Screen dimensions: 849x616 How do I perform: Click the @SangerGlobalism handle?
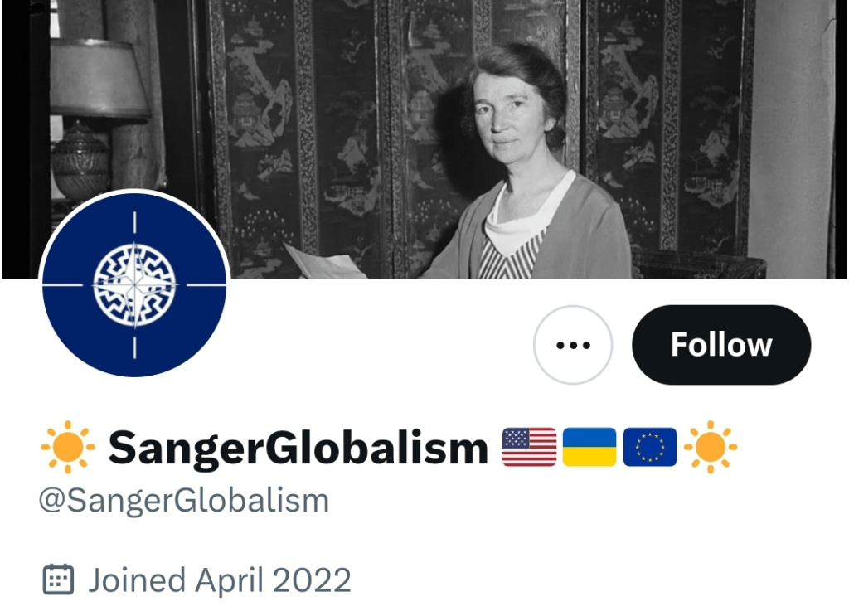[184, 502]
